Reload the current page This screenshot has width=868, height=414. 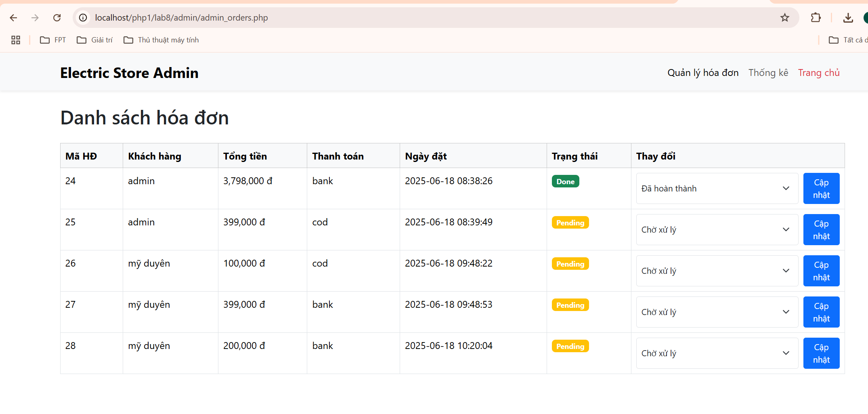click(x=57, y=18)
